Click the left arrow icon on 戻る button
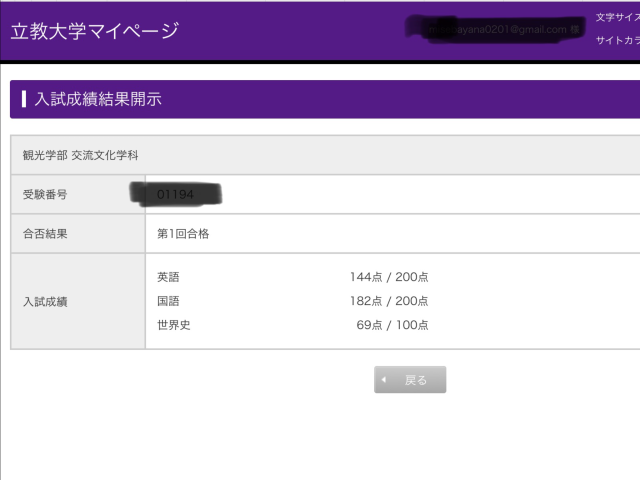This screenshot has width=640, height=480. pyautogui.click(x=384, y=380)
